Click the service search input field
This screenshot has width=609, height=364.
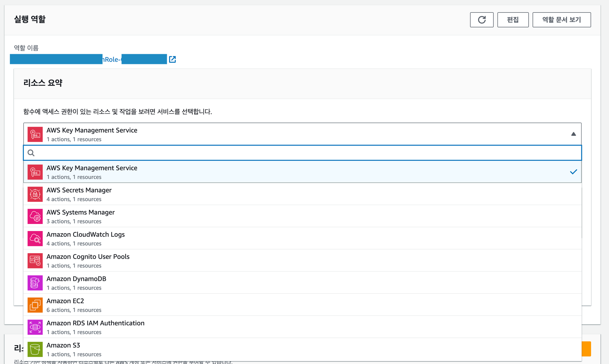pyautogui.click(x=304, y=153)
